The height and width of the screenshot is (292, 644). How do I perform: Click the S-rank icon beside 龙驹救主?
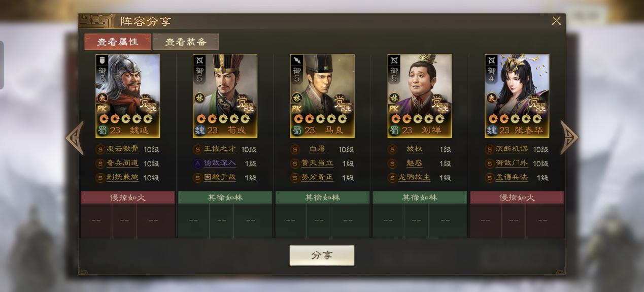point(392,178)
